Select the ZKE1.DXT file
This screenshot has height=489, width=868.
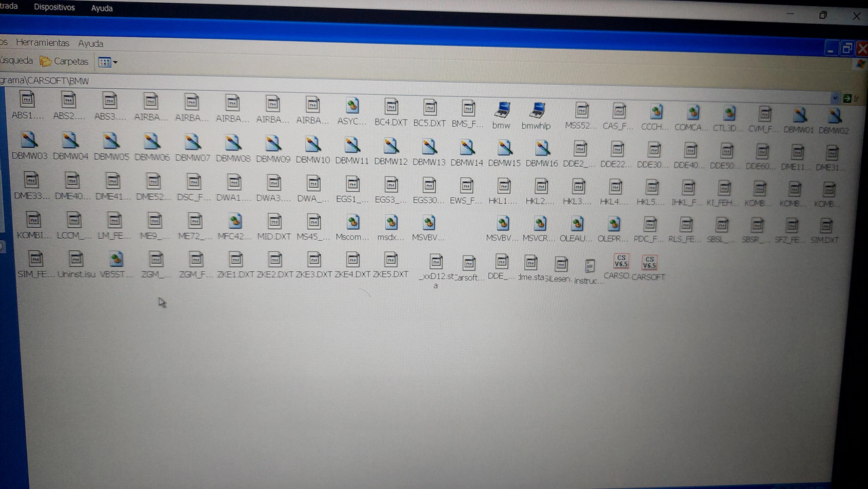point(236,259)
